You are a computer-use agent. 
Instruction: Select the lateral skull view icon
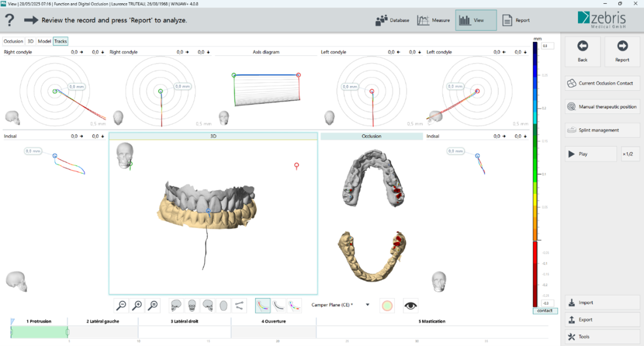(176, 305)
